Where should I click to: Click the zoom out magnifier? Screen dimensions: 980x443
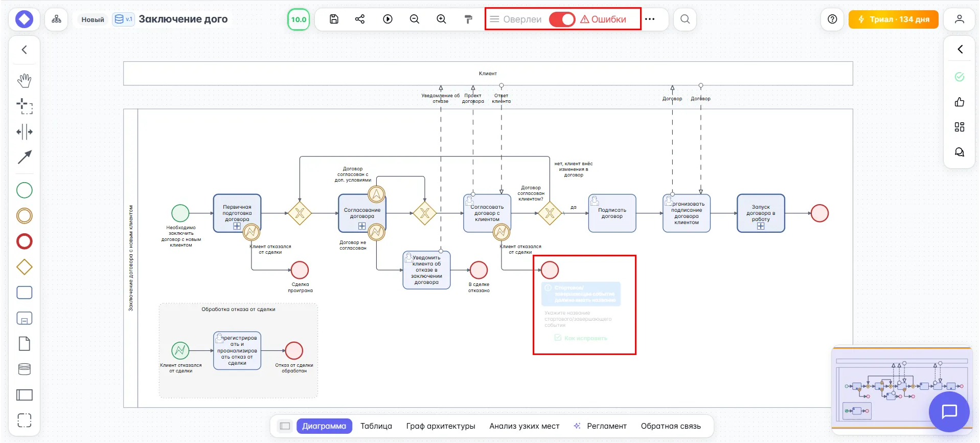(415, 19)
